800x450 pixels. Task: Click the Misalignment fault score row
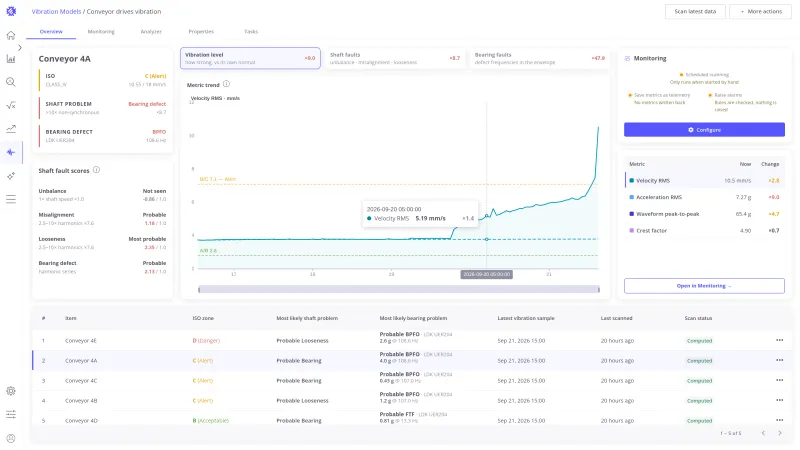[x=102, y=219]
